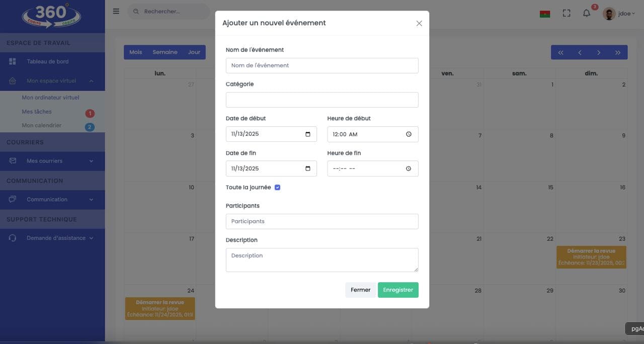Open calendar picker in Date de fin

pos(308,168)
